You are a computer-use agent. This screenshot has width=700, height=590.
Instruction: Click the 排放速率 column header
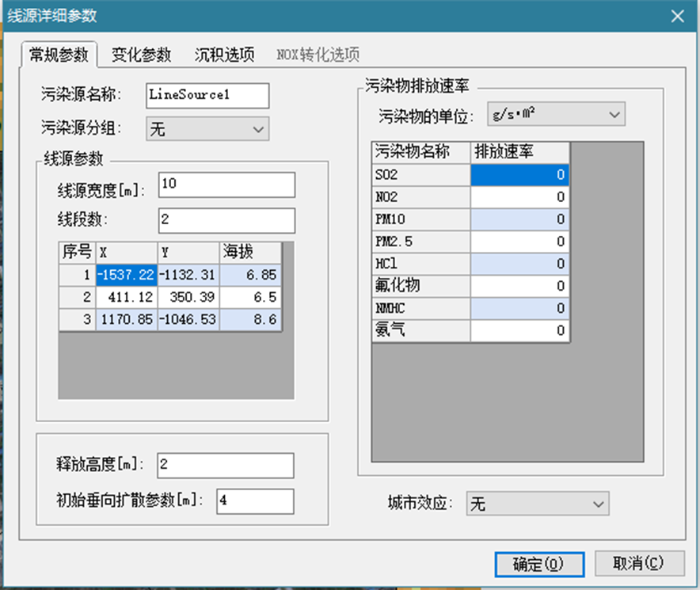click(519, 152)
